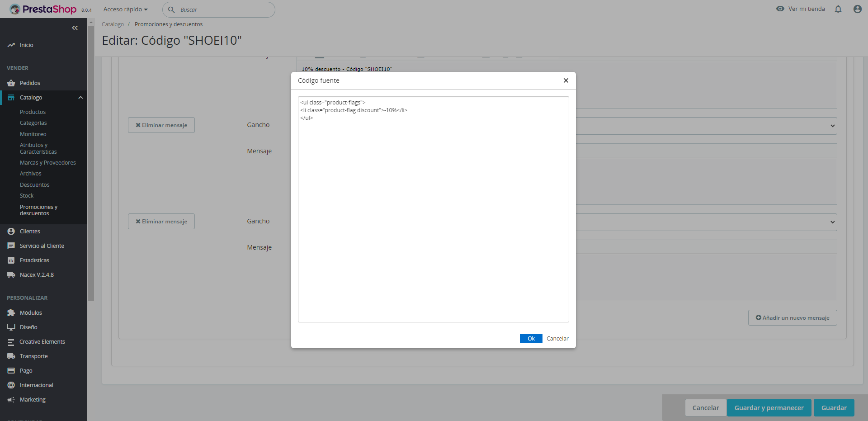The height and width of the screenshot is (421, 868).
Task: Click the Marketing megaphone icon
Action: [x=11, y=400]
